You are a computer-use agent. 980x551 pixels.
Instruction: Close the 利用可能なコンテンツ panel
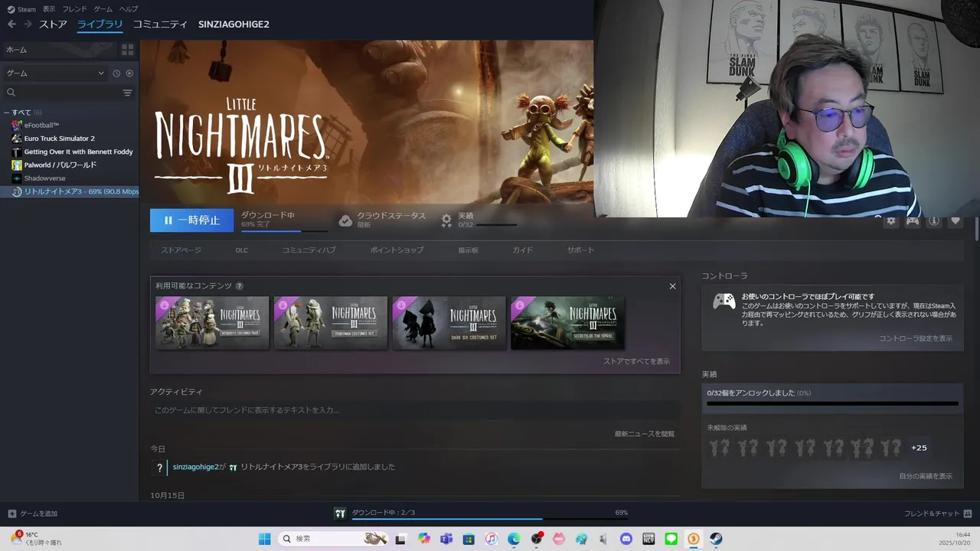click(672, 286)
